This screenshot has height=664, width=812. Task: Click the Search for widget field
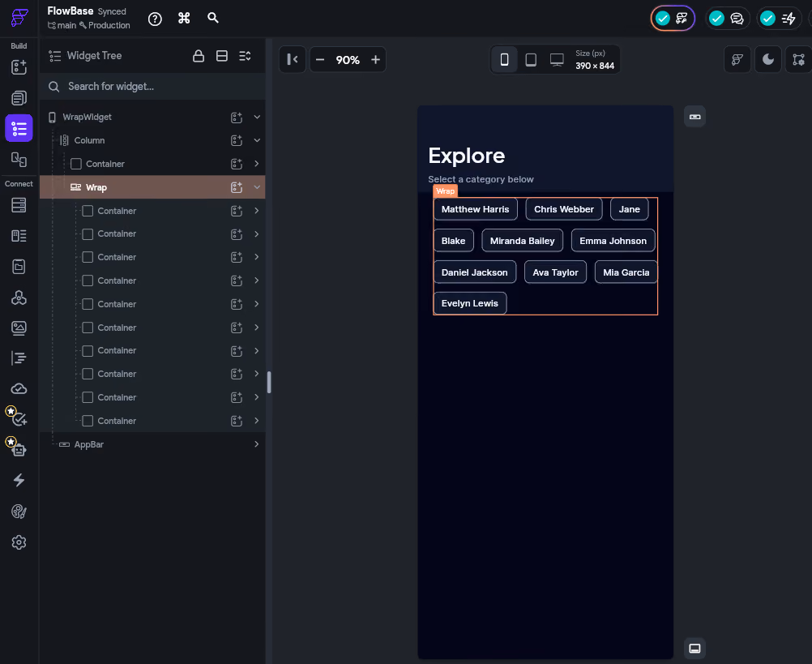152,87
